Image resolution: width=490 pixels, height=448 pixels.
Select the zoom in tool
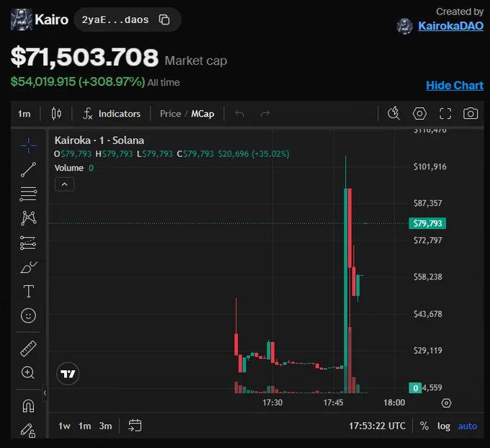point(28,372)
